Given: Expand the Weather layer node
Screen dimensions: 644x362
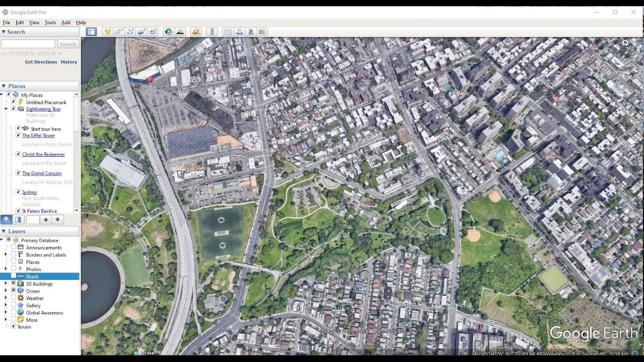Looking at the screenshot, I should coord(6,298).
